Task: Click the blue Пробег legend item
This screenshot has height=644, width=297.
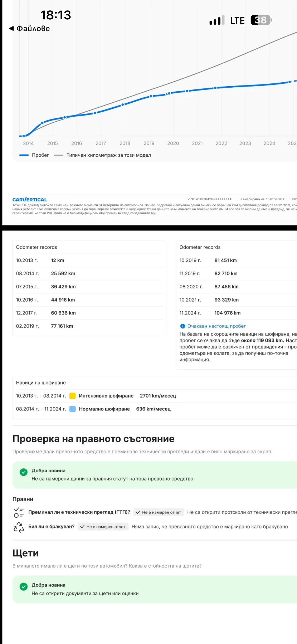Action: click(34, 155)
